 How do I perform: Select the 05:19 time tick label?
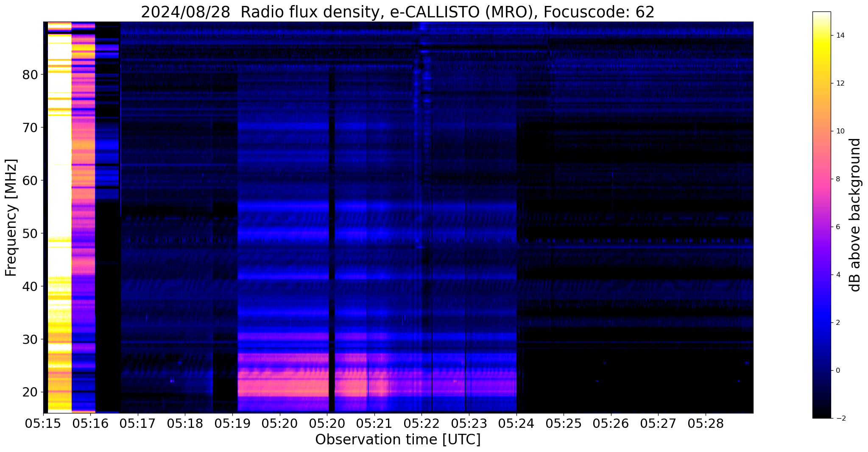tap(232, 423)
